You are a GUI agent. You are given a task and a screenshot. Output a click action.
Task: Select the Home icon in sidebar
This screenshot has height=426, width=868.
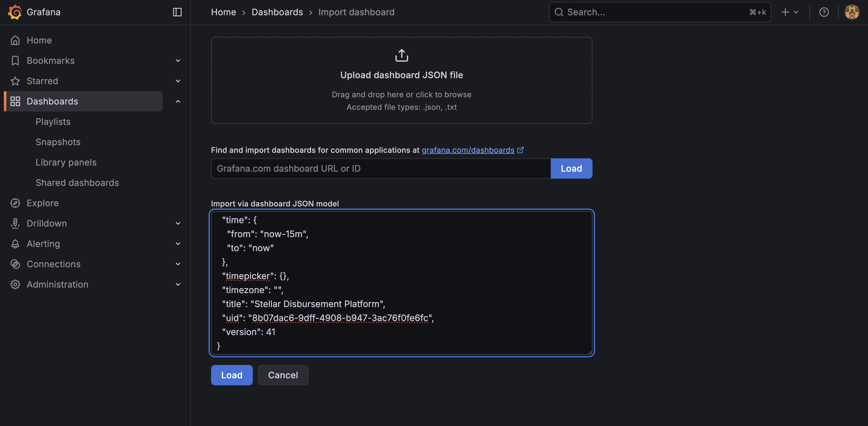pos(15,40)
